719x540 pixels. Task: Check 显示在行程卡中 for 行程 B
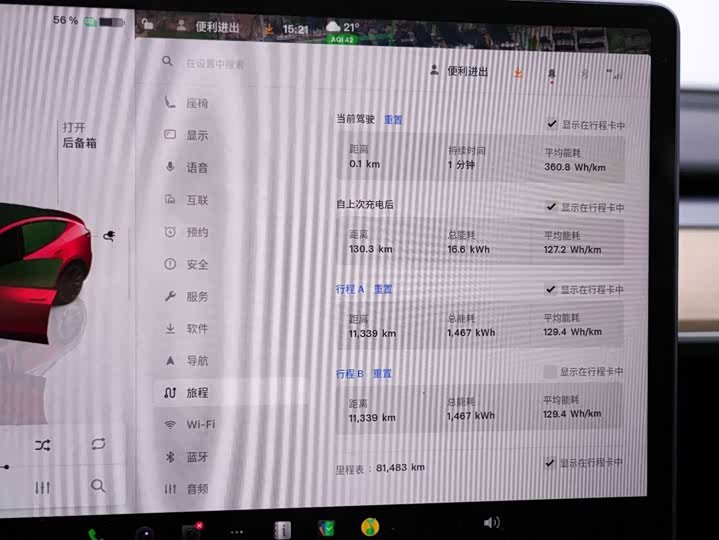[549, 371]
